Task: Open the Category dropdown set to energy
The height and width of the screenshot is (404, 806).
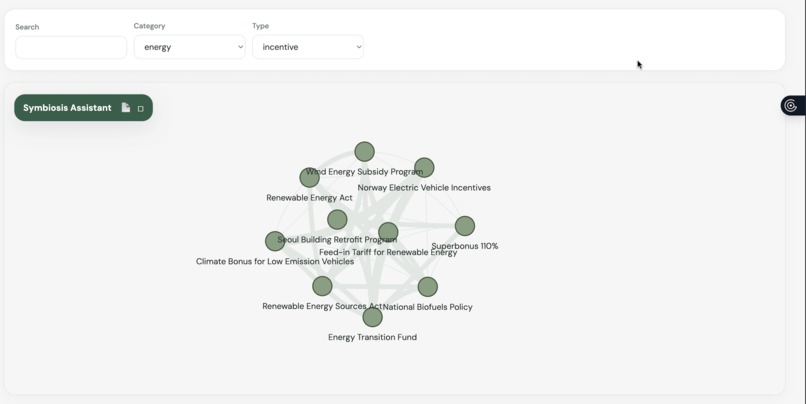Action: pos(190,47)
